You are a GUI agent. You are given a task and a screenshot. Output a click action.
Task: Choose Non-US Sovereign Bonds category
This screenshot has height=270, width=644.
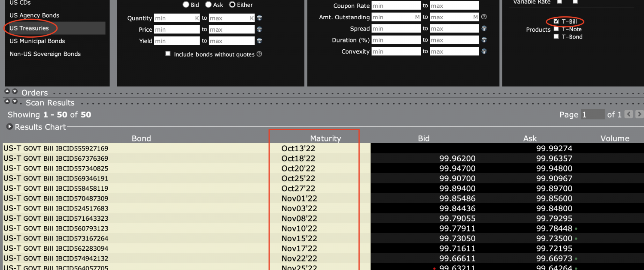(x=45, y=54)
